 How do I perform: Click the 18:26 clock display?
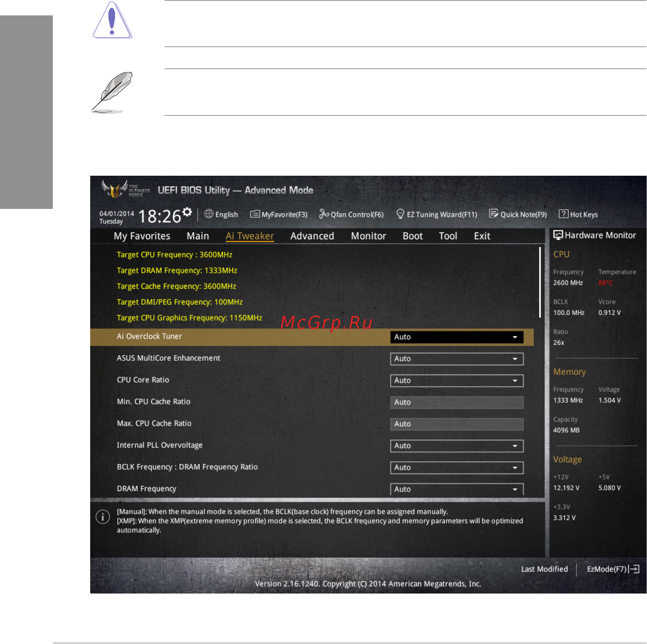[x=159, y=216]
